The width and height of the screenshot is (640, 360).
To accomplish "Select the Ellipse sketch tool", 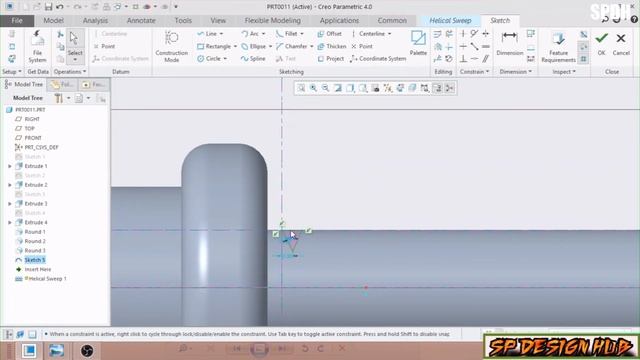I will 254,46.
